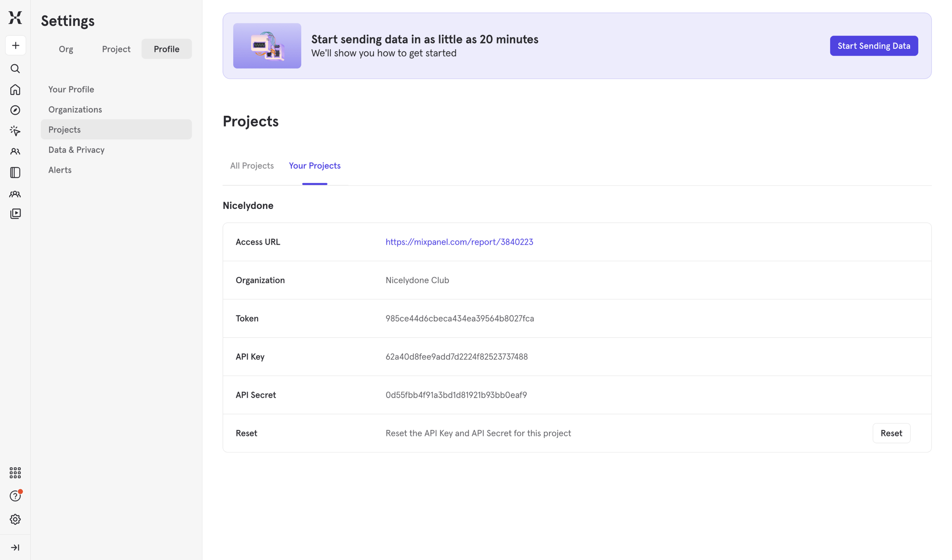Open the session replay play icon
The image size is (952, 560).
point(15,214)
